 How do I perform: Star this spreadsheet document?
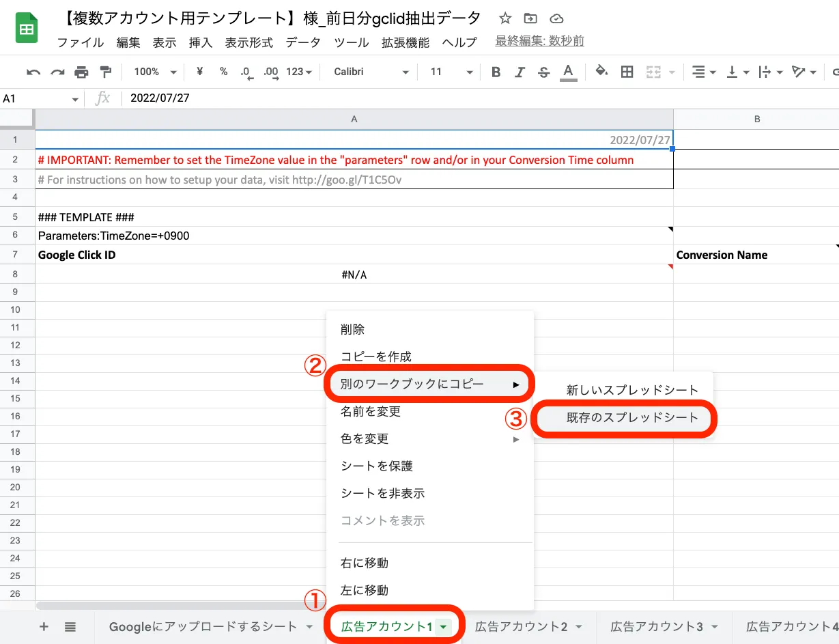(505, 18)
